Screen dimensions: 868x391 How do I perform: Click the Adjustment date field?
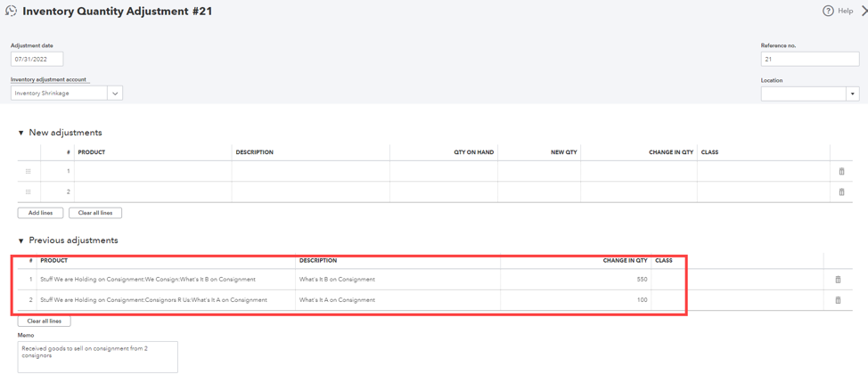coord(37,60)
